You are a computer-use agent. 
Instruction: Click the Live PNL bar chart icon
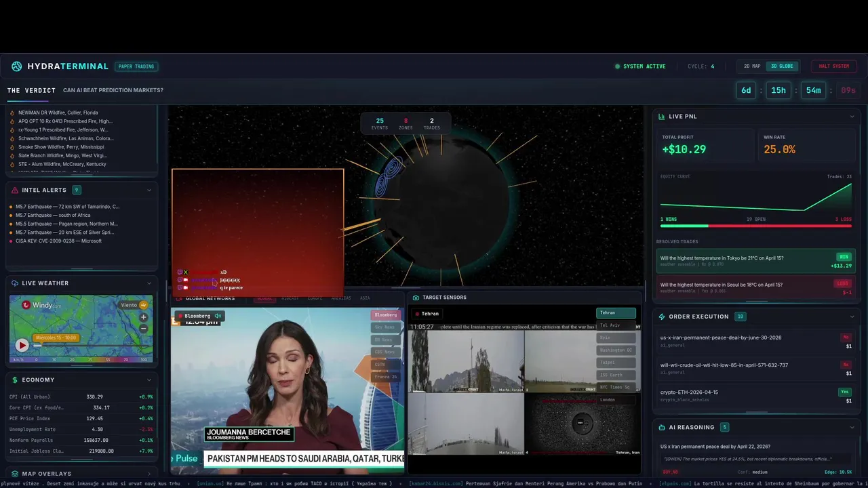point(662,117)
